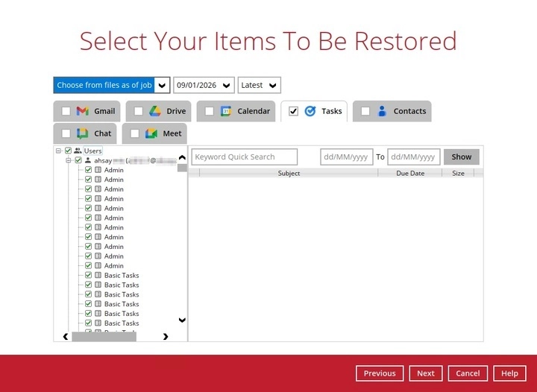Uncheck the Tasks checkbox
The image size is (537, 392).
coord(294,112)
